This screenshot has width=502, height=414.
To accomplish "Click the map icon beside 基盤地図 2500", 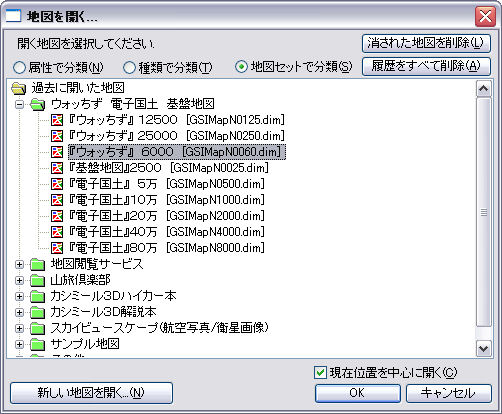I will (57, 168).
